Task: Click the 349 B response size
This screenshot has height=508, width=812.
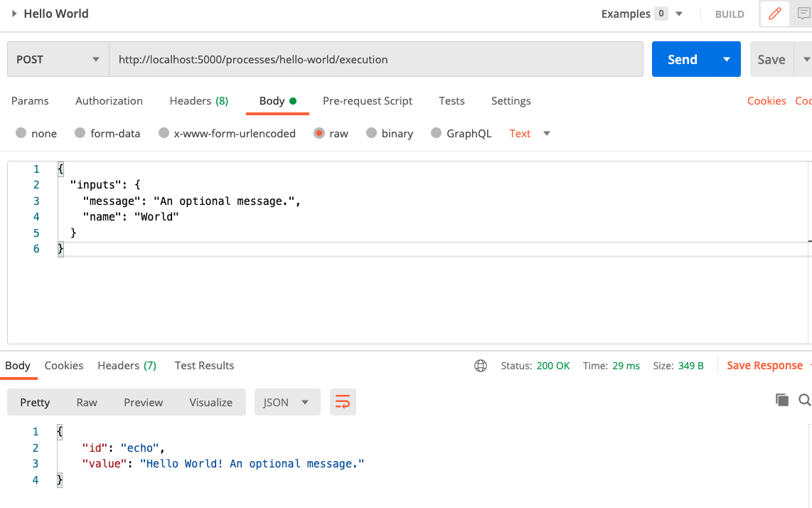Action: [691, 366]
